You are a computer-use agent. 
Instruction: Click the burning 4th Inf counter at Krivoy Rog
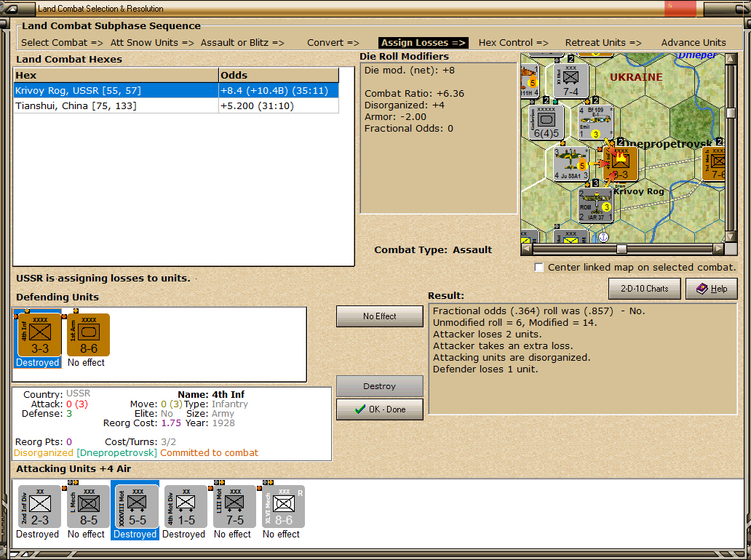[620, 163]
